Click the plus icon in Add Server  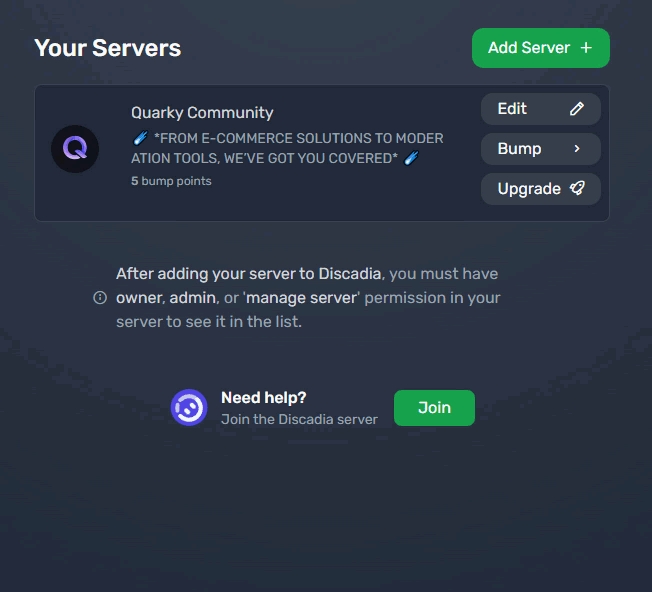tap(586, 48)
